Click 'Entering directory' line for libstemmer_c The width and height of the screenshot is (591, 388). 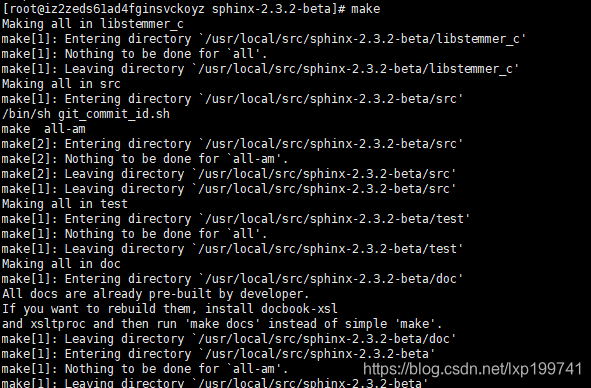[263, 39]
